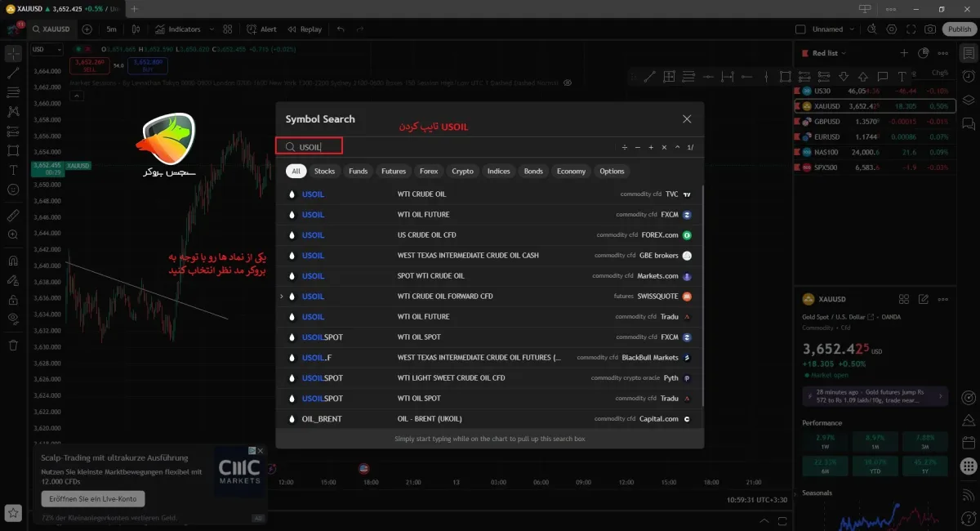Image resolution: width=980 pixels, height=531 pixels.
Task: Create an Alert from toolbar
Action: tap(261, 29)
